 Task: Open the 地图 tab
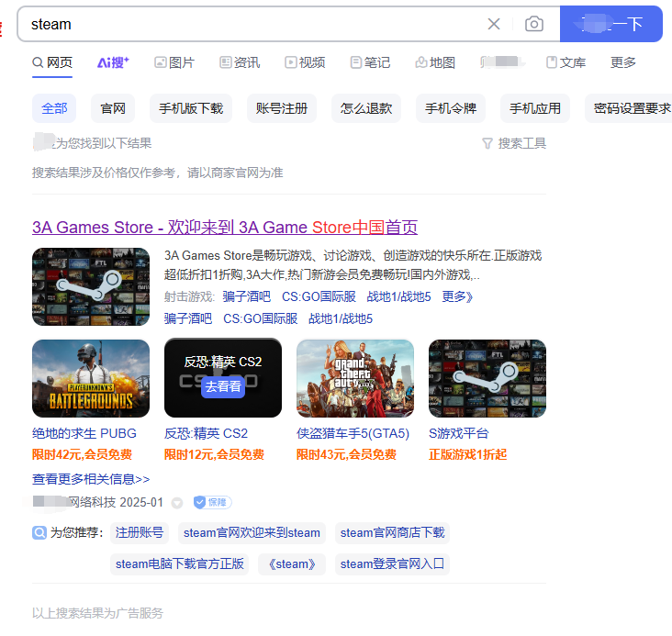(x=435, y=62)
